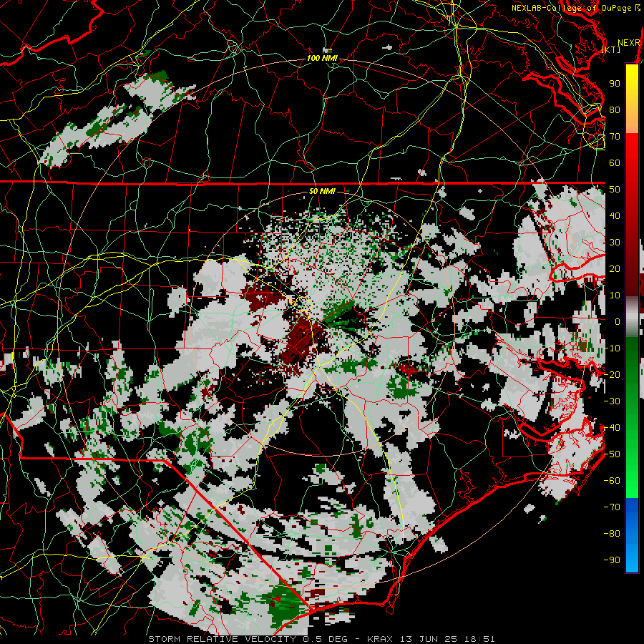Select the -20 value on velocity scale
This screenshot has height=644, width=644.
coord(612,375)
